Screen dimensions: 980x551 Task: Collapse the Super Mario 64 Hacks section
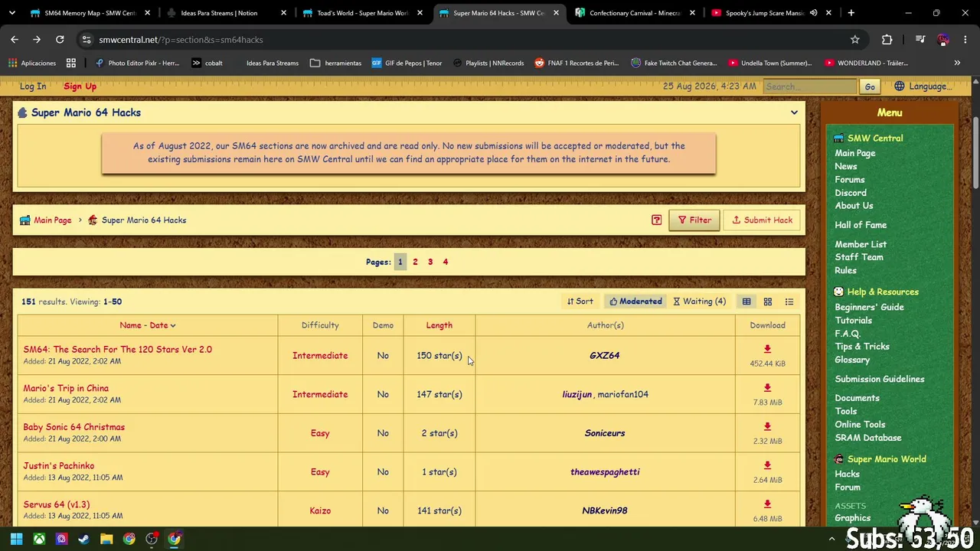point(794,112)
